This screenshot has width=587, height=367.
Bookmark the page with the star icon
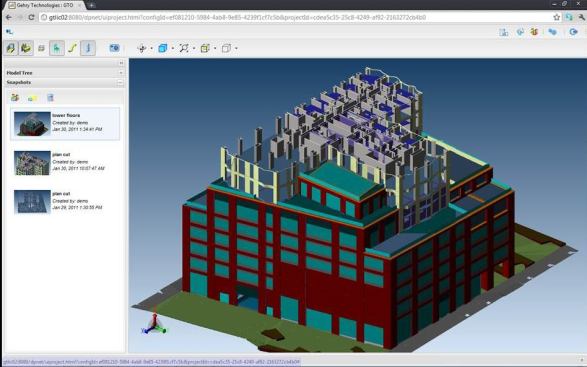[556, 17]
